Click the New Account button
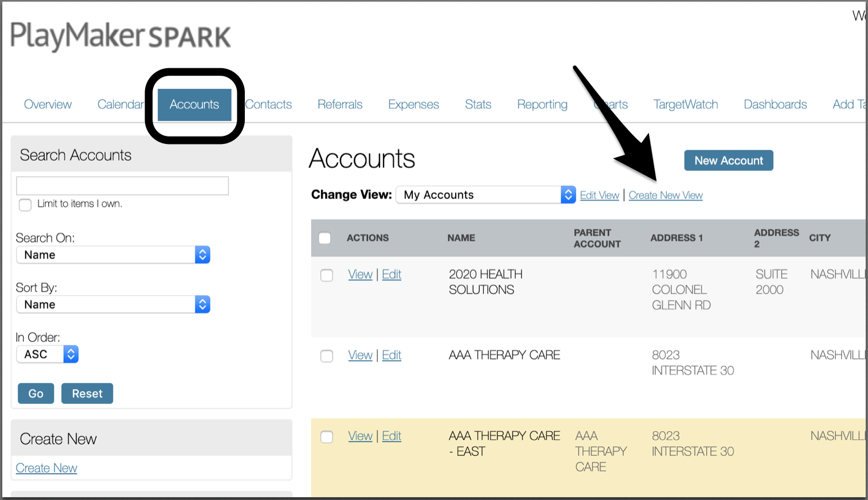The height and width of the screenshot is (500, 868). coord(729,161)
